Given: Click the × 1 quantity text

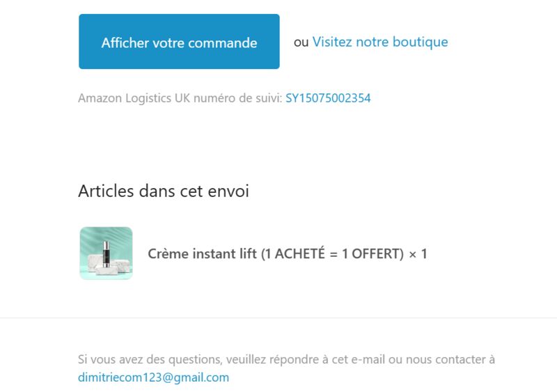Looking at the screenshot, I should [418, 254].
